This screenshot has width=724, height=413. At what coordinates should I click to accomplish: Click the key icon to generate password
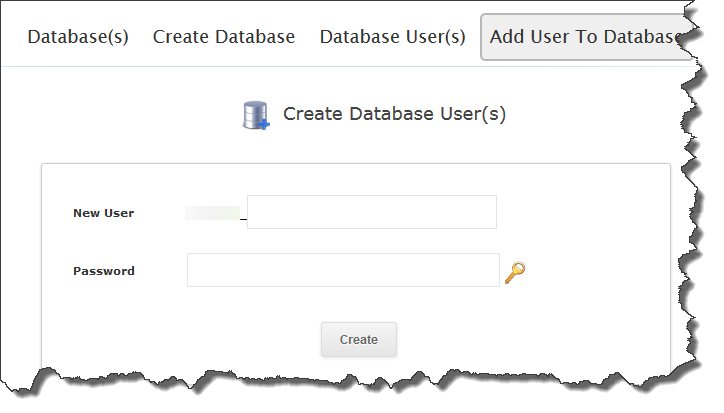click(515, 272)
